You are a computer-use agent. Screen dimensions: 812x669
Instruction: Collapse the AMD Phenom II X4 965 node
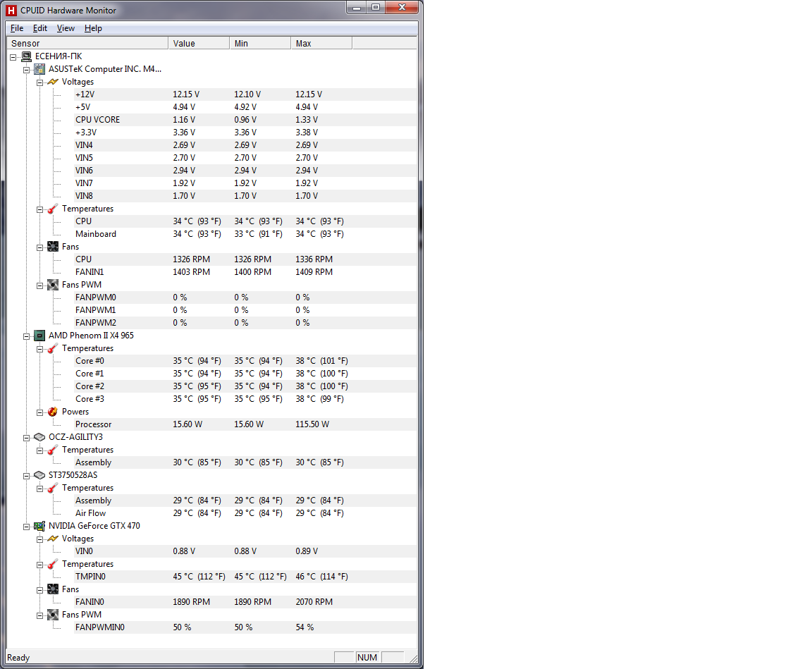click(x=26, y=336)
